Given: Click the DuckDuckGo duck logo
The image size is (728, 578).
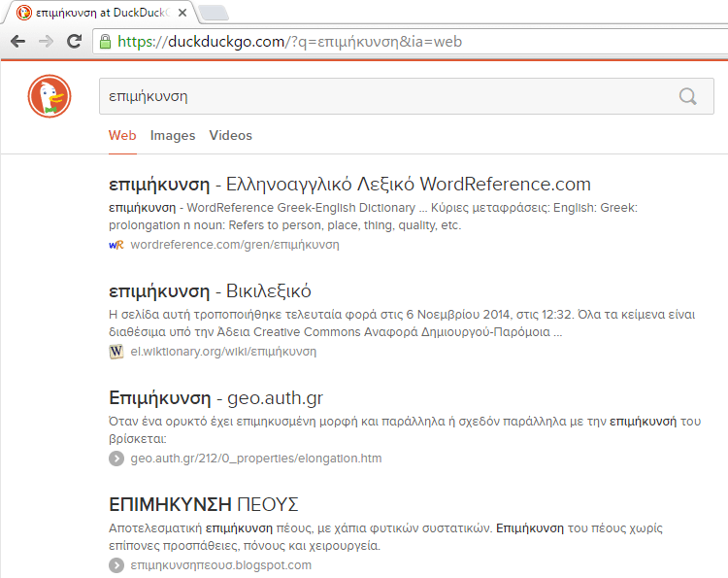Looking at the screenshot, I should tap(50, 96).
